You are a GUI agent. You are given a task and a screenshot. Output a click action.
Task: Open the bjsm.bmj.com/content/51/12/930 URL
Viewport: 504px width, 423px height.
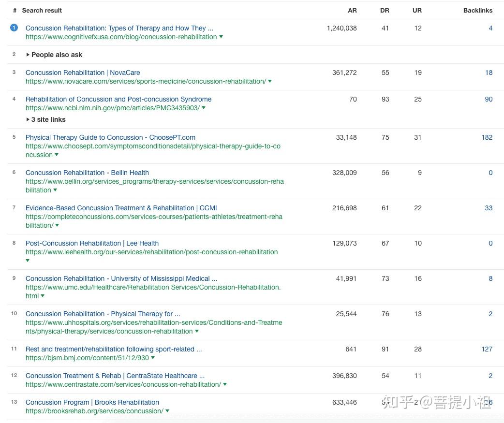click(88, 358)
